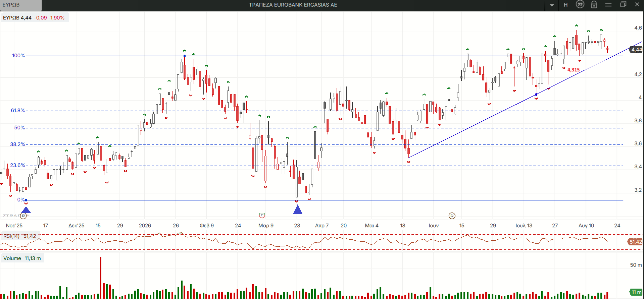The image size is (644, 299).
Task: Click the dividend marker D near Ιουν
Action: [452, 216]
